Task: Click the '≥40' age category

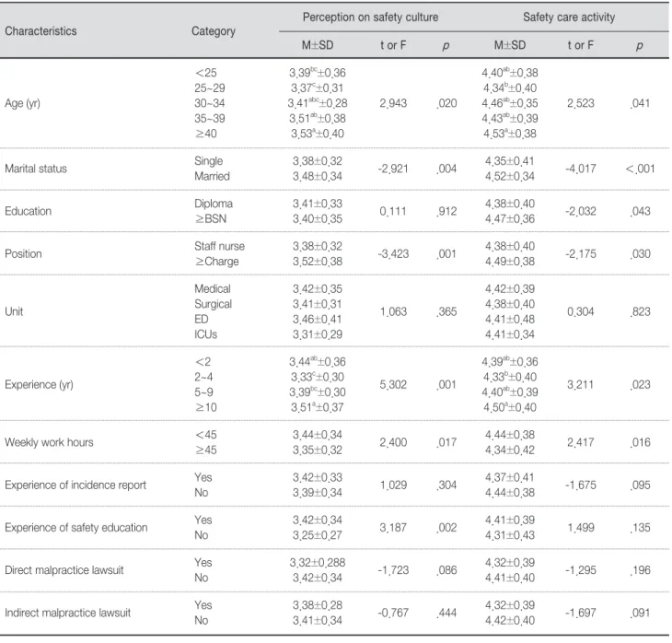Action: point(205,134)
